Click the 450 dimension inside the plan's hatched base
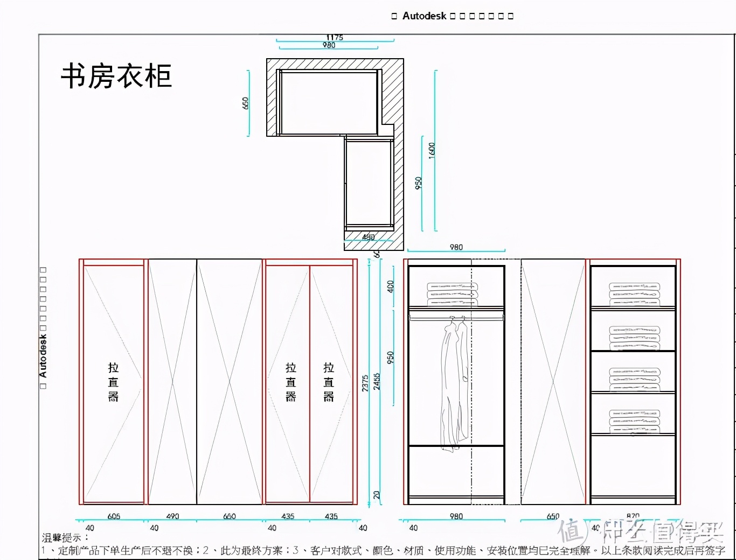 click(x=369, y=237)
